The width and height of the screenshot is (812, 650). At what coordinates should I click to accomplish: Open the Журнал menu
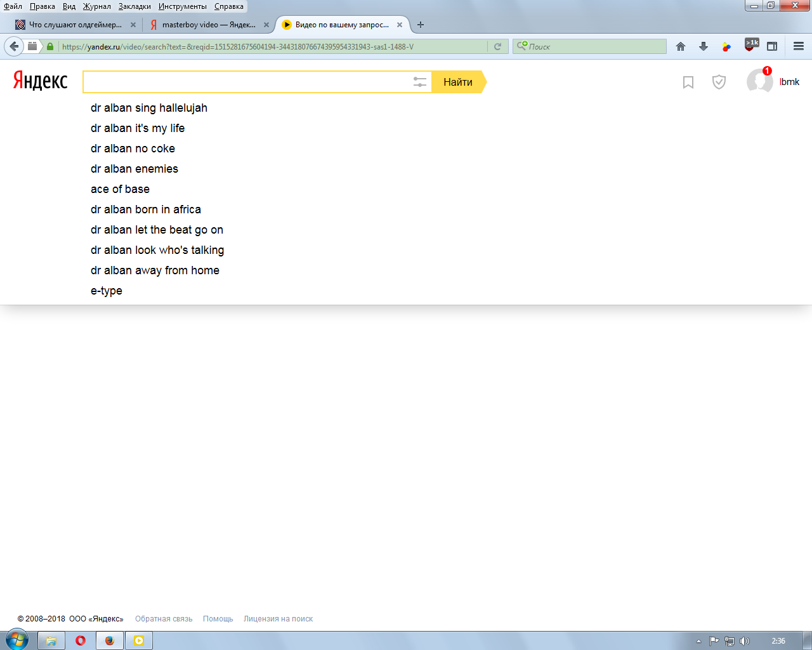click(97, 6)
